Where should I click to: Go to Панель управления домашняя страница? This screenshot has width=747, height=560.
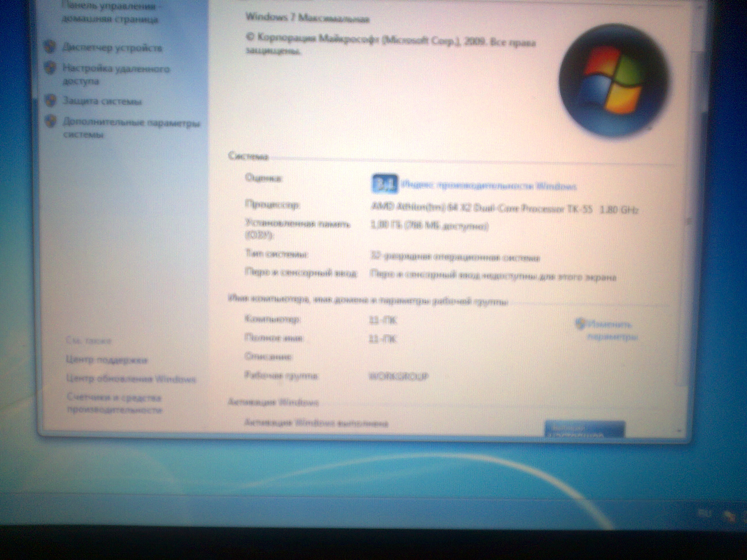coord(110,12)
